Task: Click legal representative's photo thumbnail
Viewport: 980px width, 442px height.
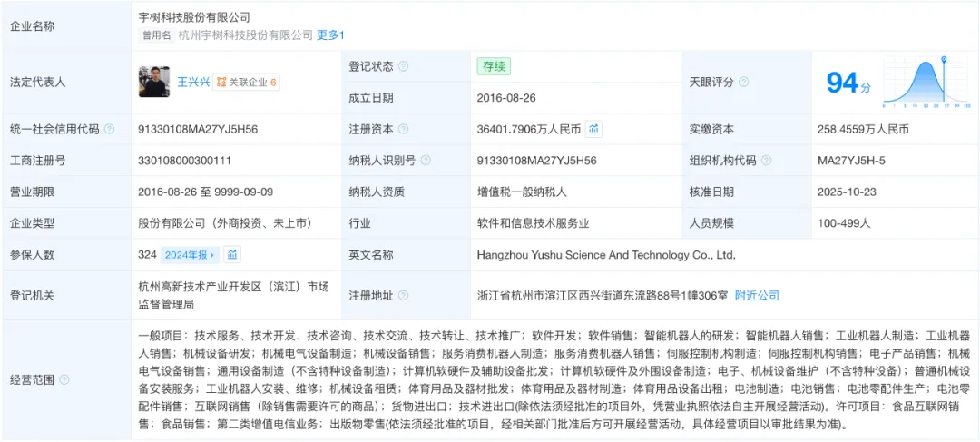Action: tap(154, 82)
